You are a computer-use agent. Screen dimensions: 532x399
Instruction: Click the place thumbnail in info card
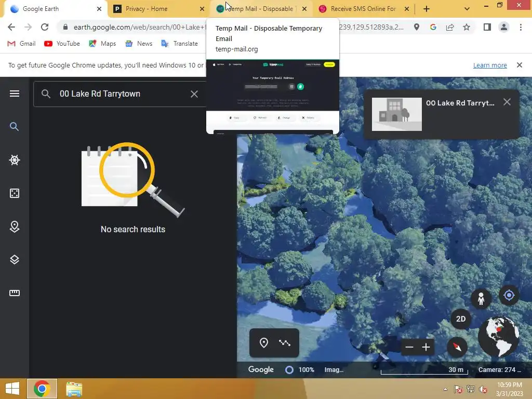396,114
